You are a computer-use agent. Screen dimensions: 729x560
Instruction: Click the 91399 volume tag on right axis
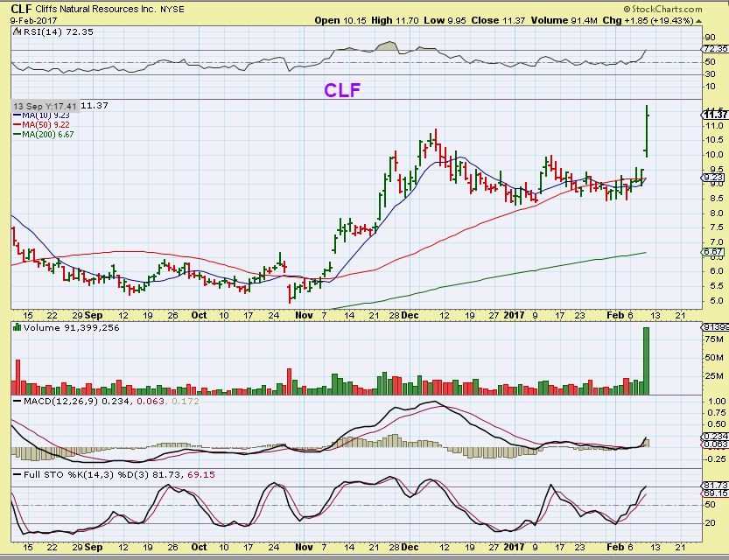point(715,327)
